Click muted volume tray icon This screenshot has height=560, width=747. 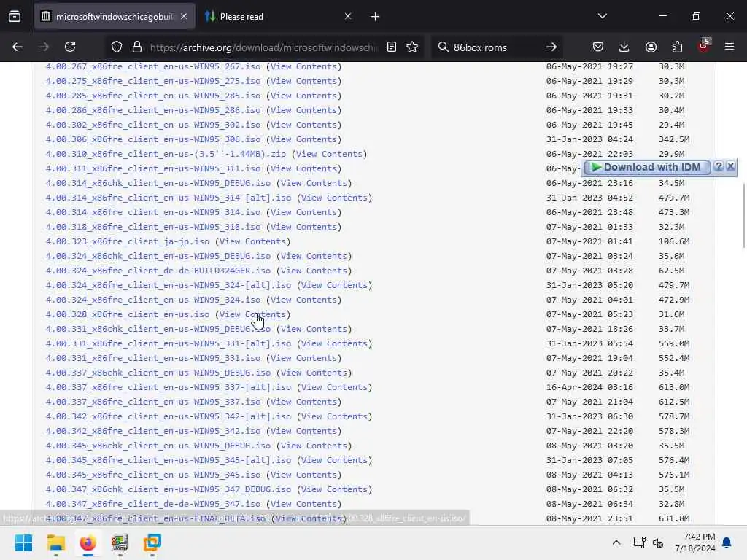click(x=658, y=542)
